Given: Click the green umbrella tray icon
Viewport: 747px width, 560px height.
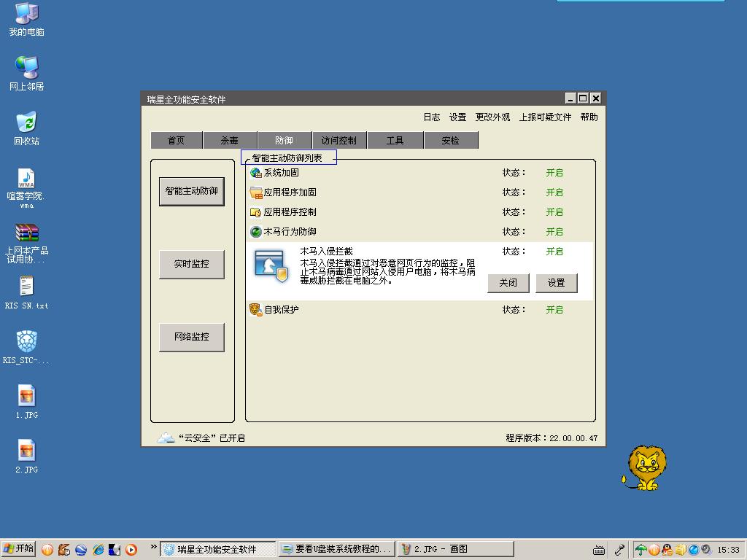Looking at the screenshot, I should (x=641, y=550).
